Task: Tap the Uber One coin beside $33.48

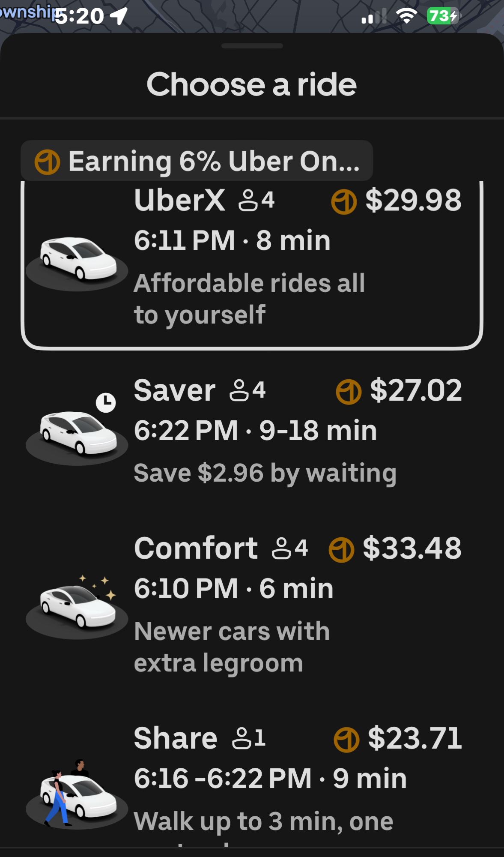Action: [x=341, y=549]
